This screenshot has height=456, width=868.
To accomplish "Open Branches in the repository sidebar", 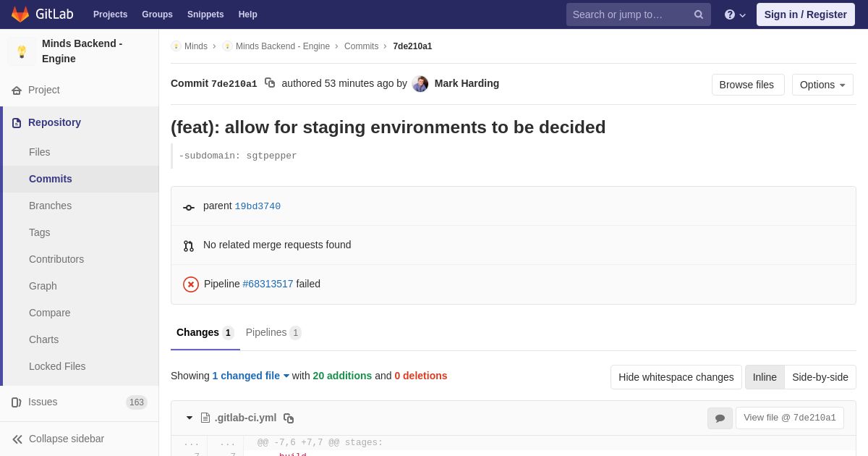I will point(50,206).
